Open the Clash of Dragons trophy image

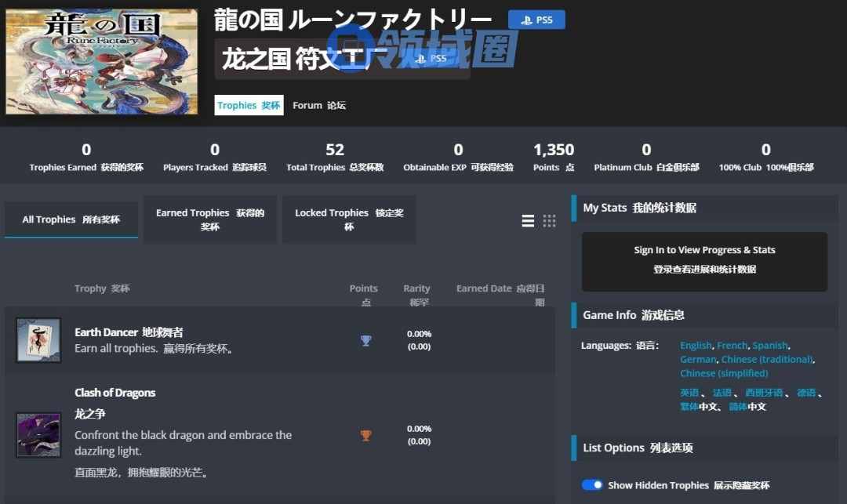[38, 435]
